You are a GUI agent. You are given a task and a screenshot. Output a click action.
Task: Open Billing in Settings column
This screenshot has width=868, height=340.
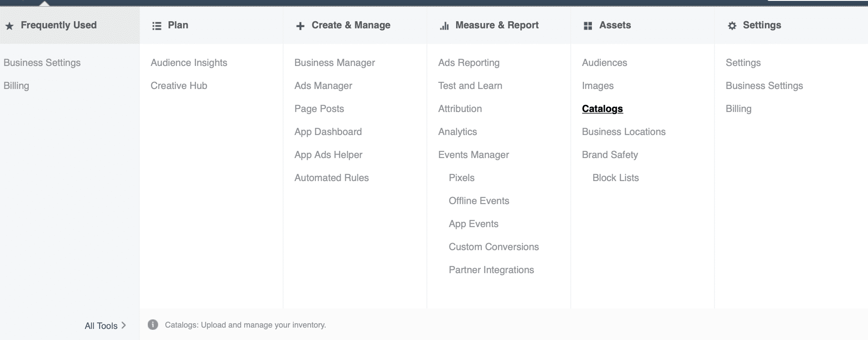point(738,109)
